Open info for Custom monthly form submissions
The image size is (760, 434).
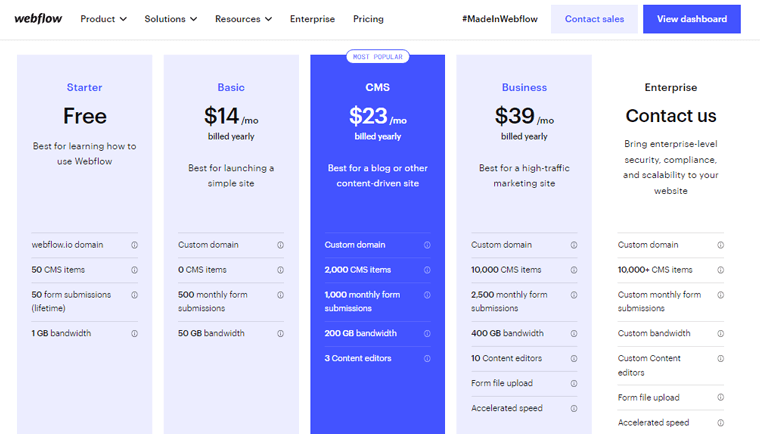[x=721, y=295]
